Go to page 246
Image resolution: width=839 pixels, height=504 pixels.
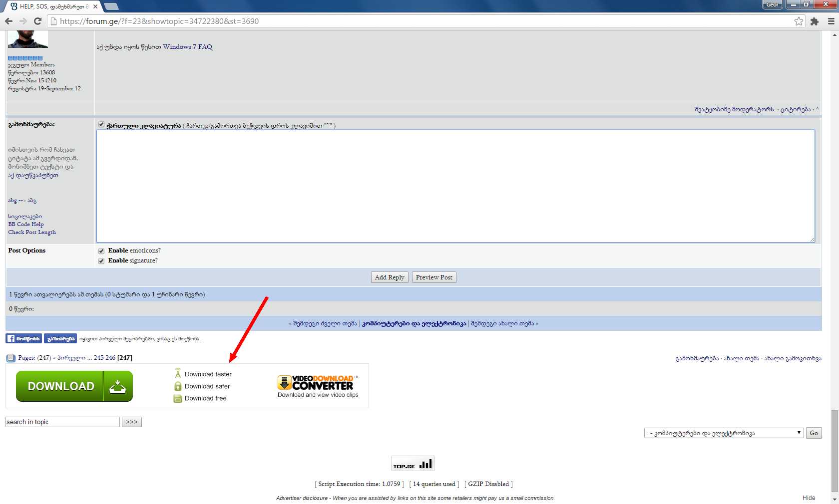(110, 358)
